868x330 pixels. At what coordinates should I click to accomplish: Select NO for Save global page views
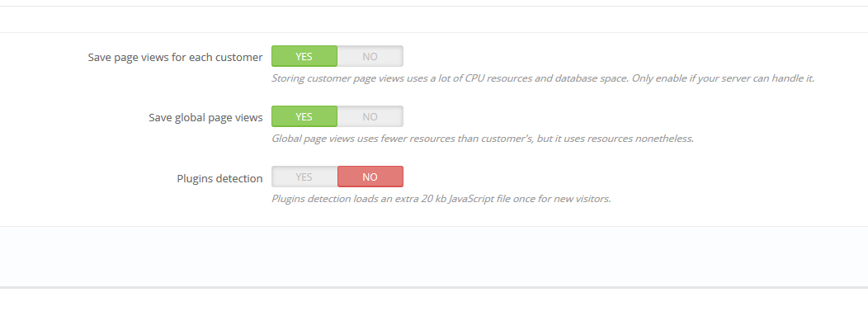[370, 116]
